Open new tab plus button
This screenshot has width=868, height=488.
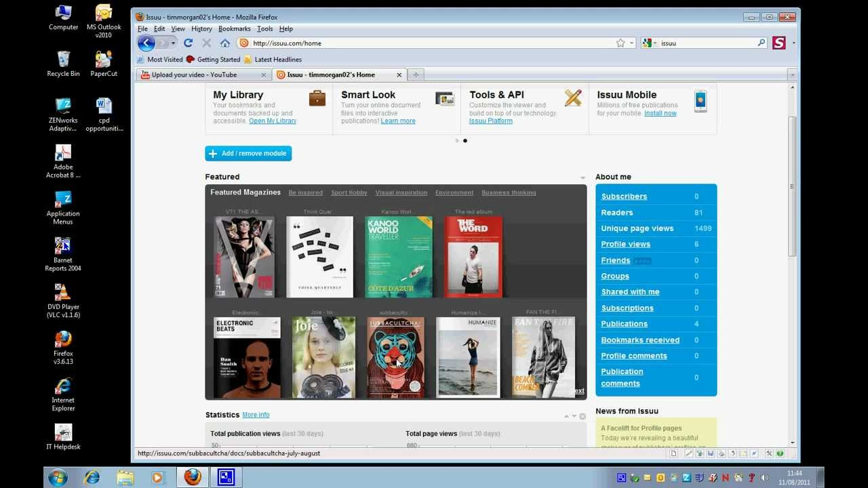[x=416, y=75]
